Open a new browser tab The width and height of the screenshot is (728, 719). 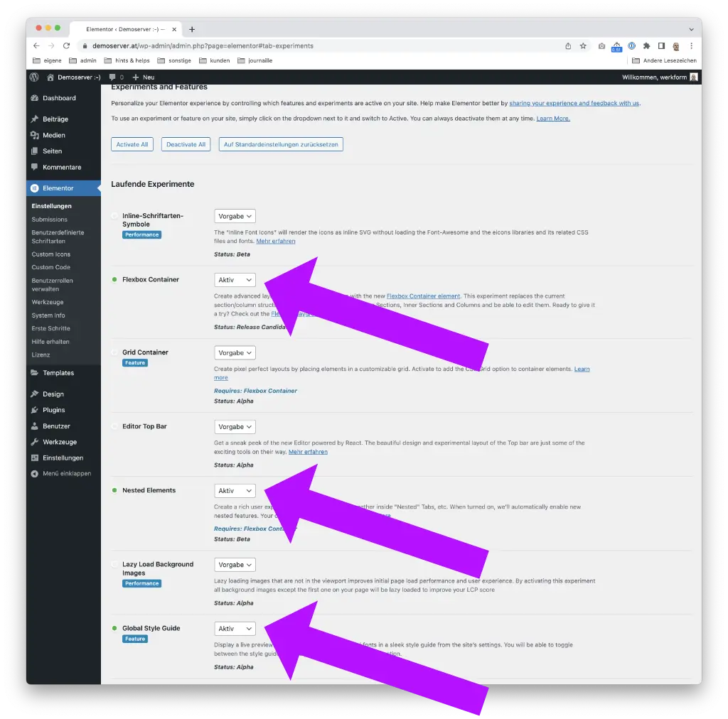pos(192,29)
